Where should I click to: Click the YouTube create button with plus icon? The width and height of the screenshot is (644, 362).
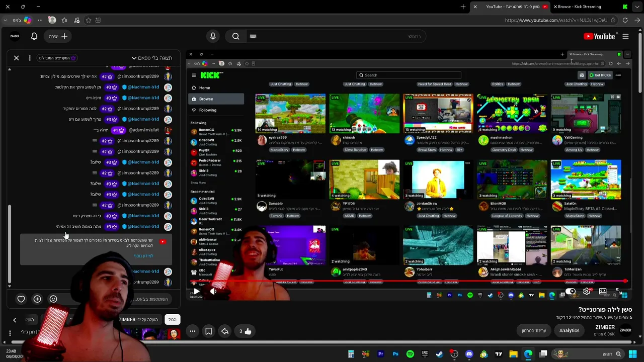(x=58, y=36)
